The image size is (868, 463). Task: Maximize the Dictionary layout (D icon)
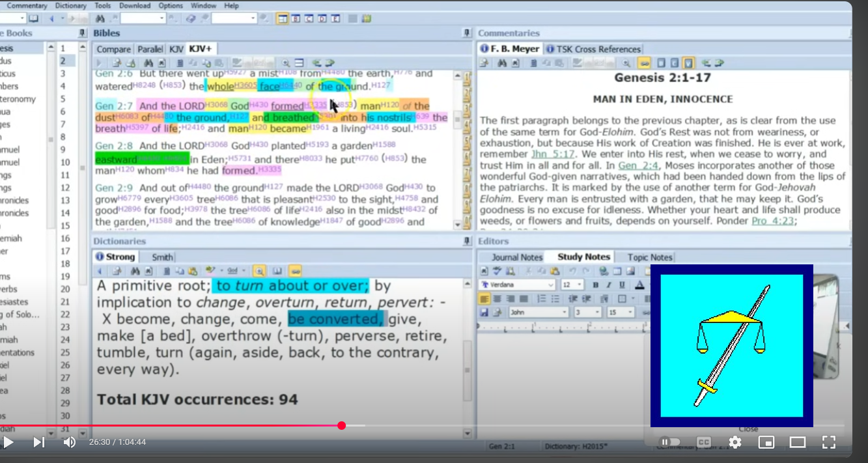click(322, 18)
